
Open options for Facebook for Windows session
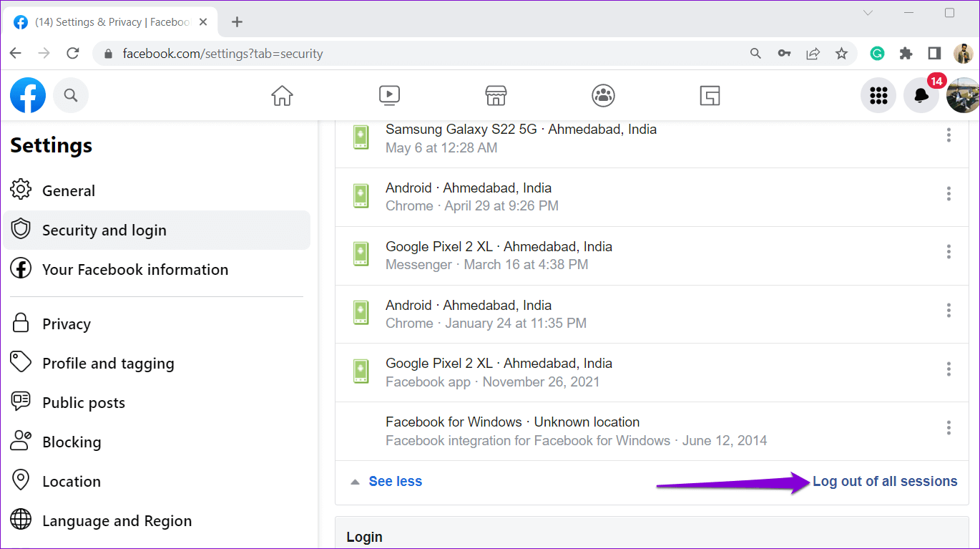949,427
